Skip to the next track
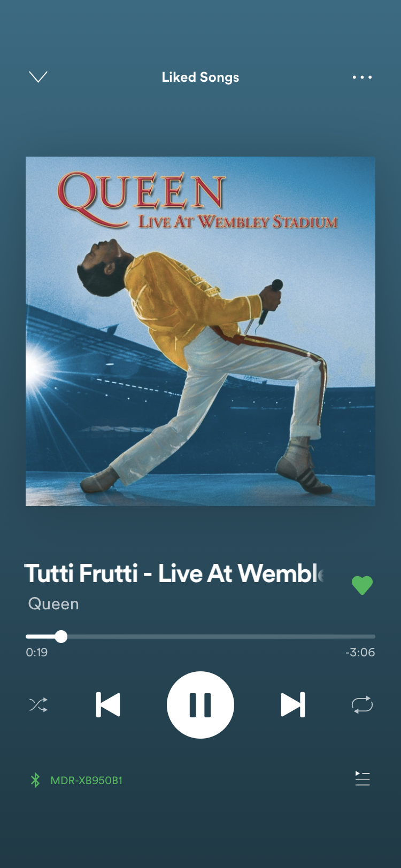The image size is (401, 868). [293, 705]
